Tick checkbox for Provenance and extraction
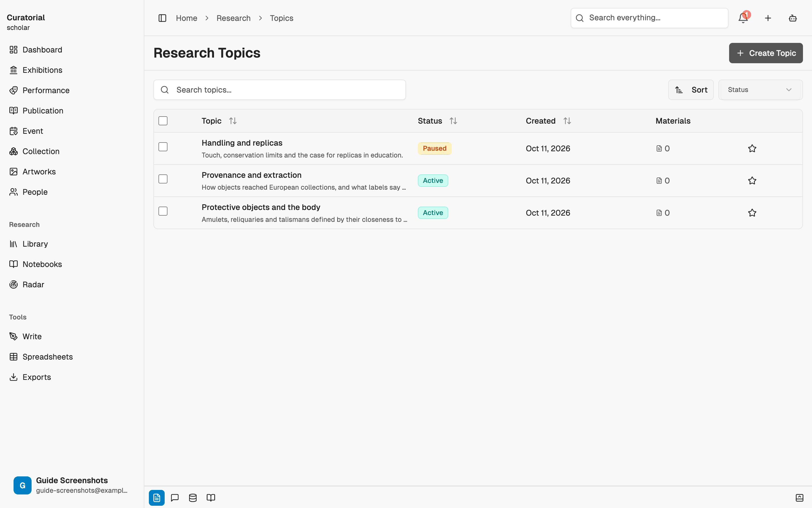Viewport: 812px width, 508px height. point(163,179)
